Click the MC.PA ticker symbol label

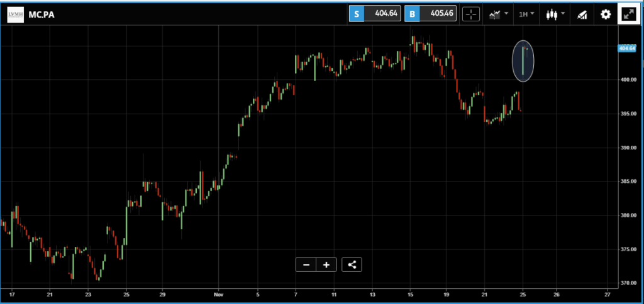[x=42, y=15]
